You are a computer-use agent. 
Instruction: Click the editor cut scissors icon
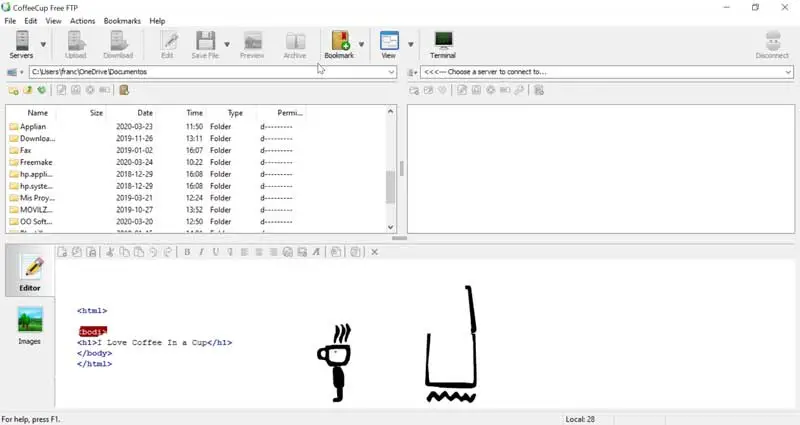pyautogui.click(x=110, y=252)
